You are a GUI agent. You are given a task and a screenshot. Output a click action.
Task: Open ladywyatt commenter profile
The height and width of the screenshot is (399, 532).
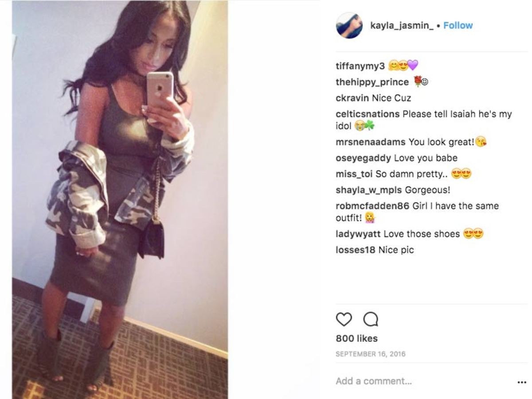pyautogui.click(x=358, y=234)
